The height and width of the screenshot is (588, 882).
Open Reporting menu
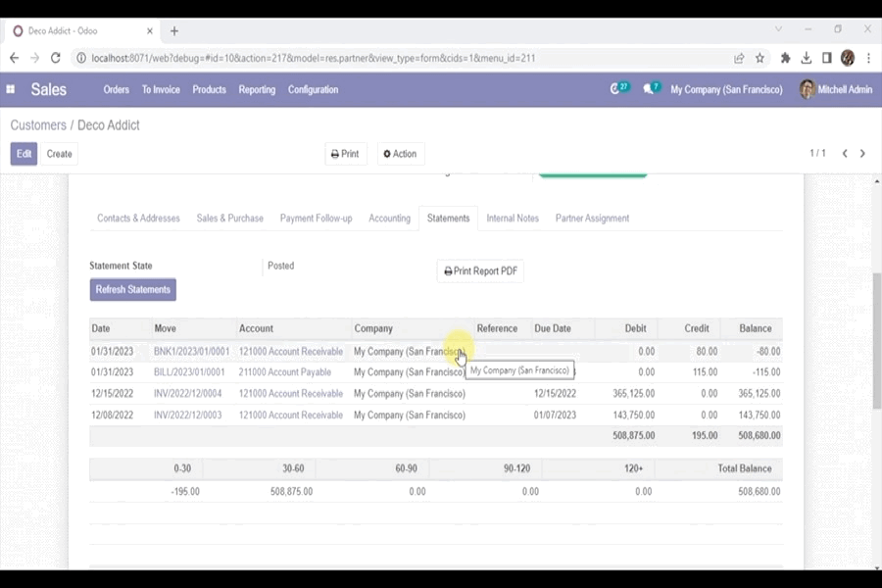257,89
